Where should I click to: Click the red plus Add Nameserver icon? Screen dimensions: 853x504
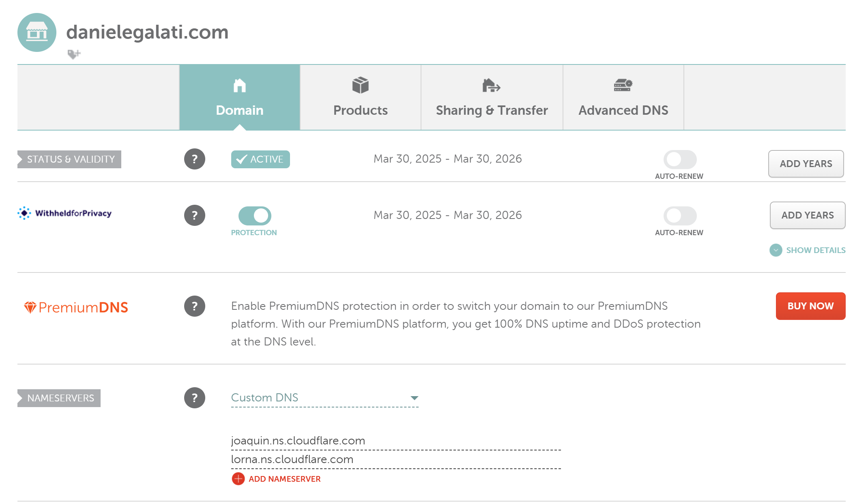coord(238,479)
